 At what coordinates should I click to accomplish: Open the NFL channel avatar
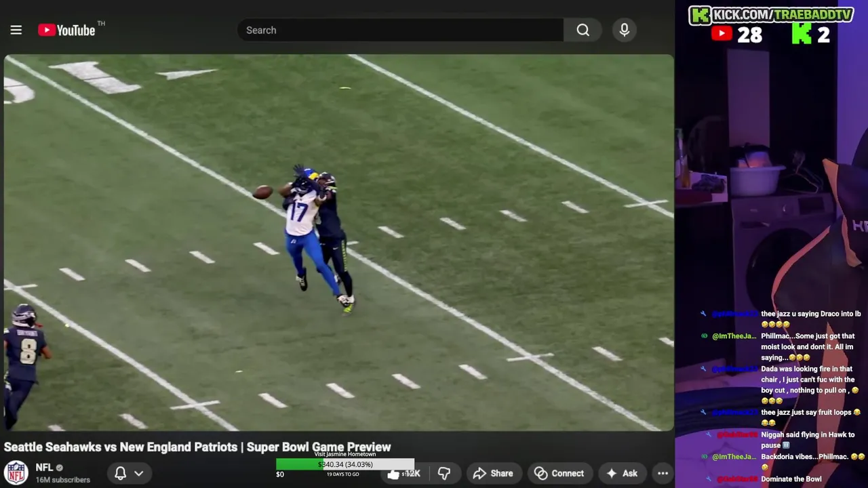point(16,472)
